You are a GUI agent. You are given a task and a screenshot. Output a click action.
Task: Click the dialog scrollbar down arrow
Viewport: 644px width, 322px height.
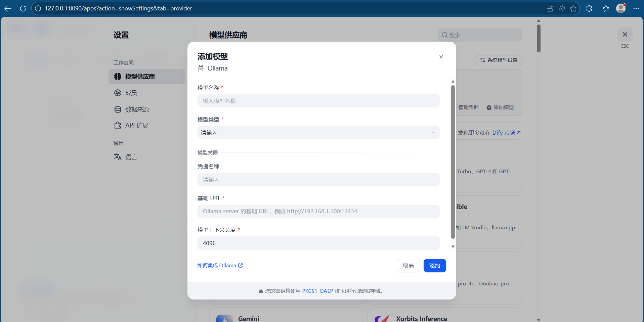[x=453, y=247]
